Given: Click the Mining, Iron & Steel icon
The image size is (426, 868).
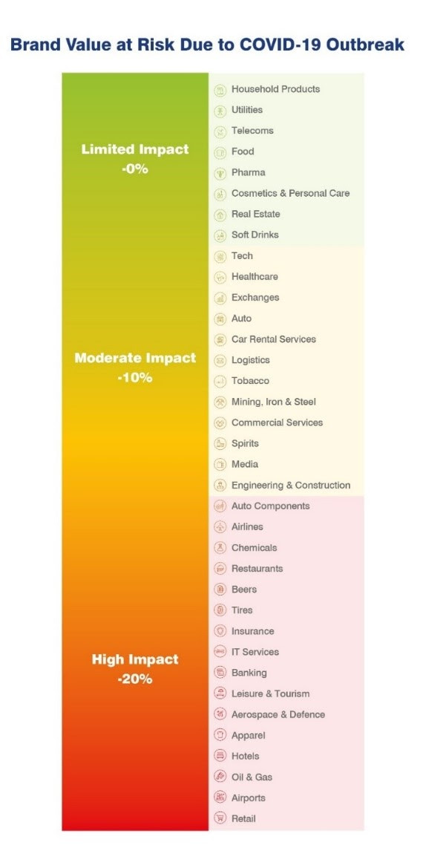Looking at the screenshot, I should (x=220, y=402).
